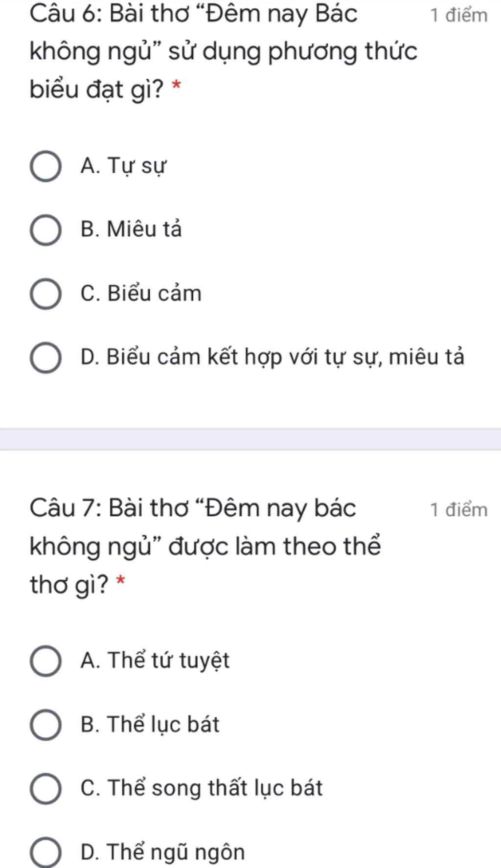Choose radio for 'C. Thể song thất lục bát'
The width and height of the screenshot is (501, 868).
point(46,789)
